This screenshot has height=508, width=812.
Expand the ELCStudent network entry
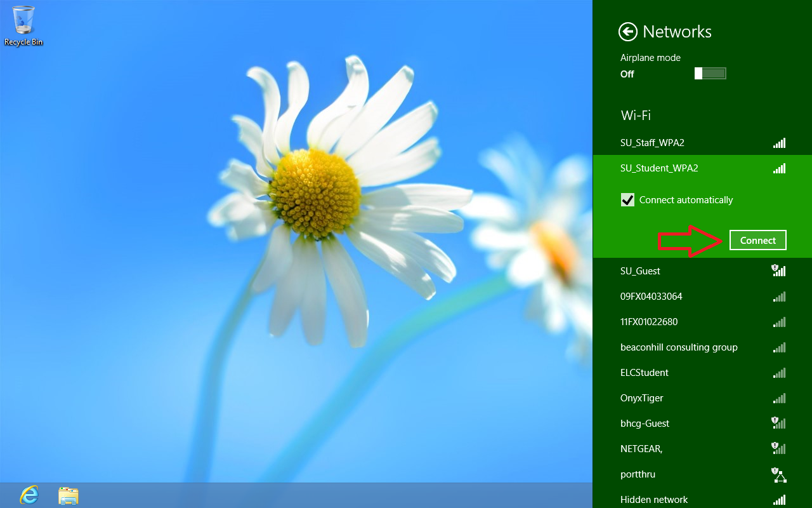[x=645, y=373]
